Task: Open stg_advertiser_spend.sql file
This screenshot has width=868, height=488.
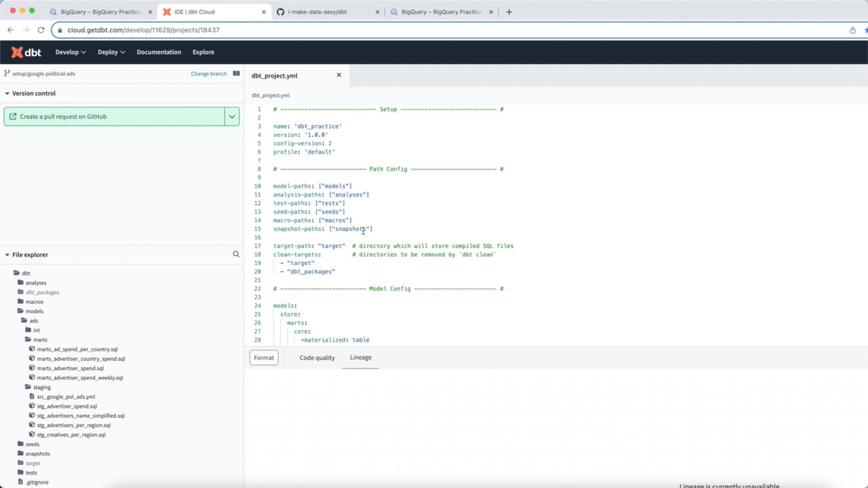Action: pyautogui.click(x=66, y=406)
